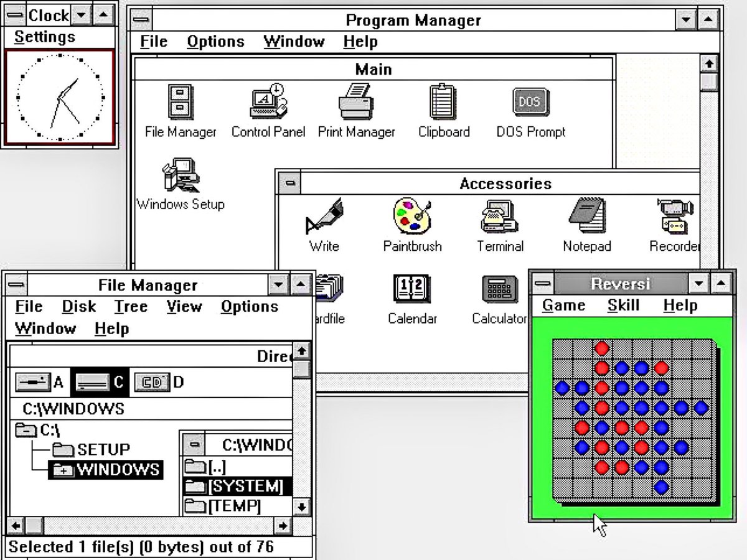The width and height of the screenshot is (747, 560).
Task: Click scroll-up arrow in File Manager scrollbar
Action: 302,351
